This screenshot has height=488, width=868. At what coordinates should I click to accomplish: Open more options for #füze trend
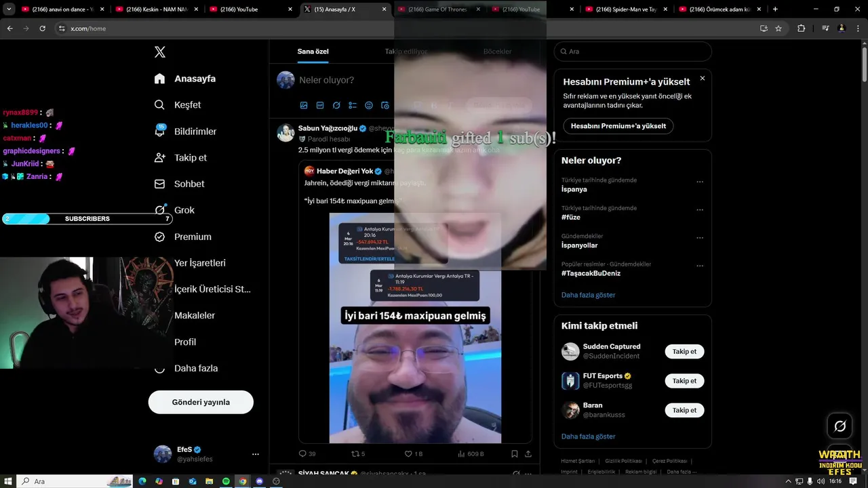click(700, 210)
